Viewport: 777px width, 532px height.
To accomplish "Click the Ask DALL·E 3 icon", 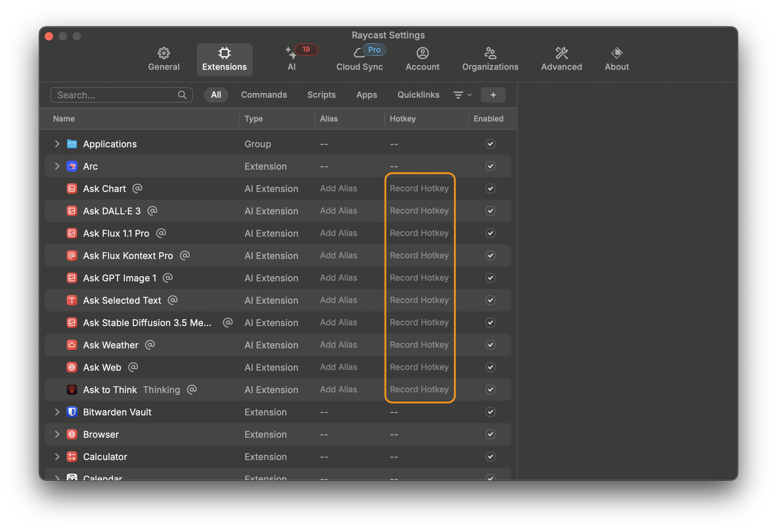I will pos(72,211).
